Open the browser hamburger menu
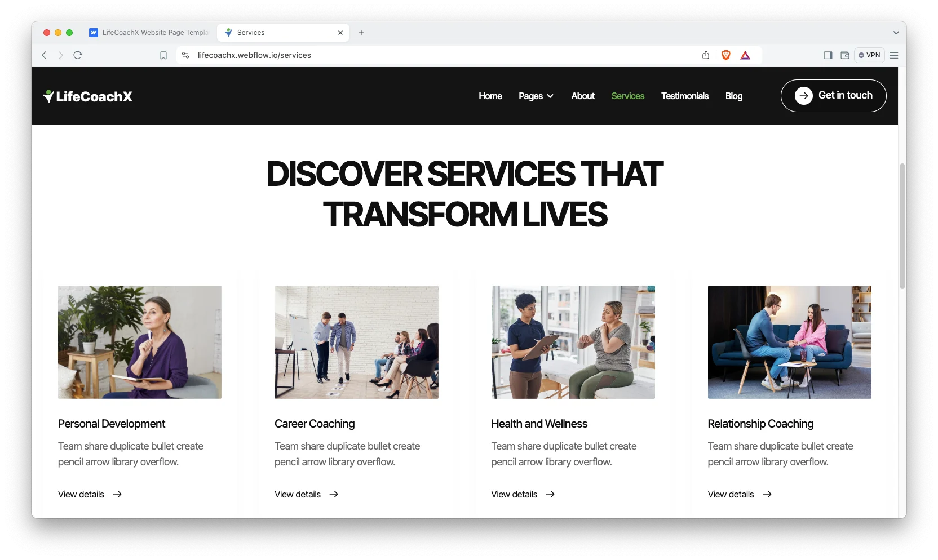938x560 pixels. tap(894, 55)
